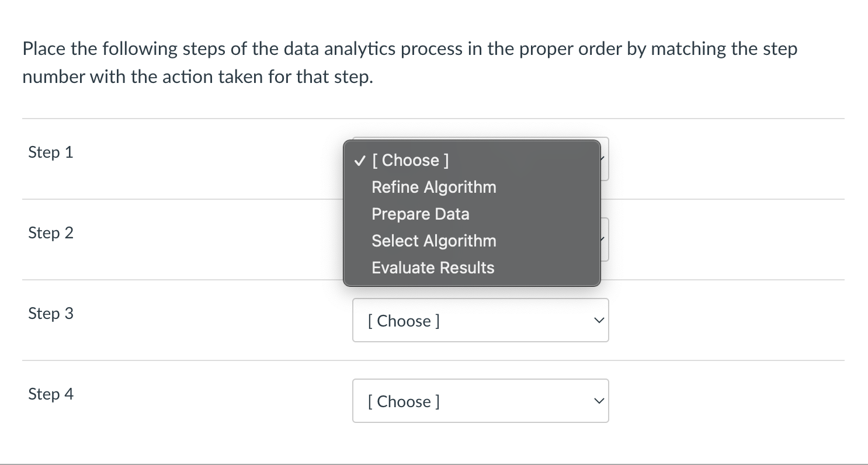Image resolution: width=868 pixels, height=465 pixels.
Task: Click the "Step 3" row label
Action: pos(51,314)
